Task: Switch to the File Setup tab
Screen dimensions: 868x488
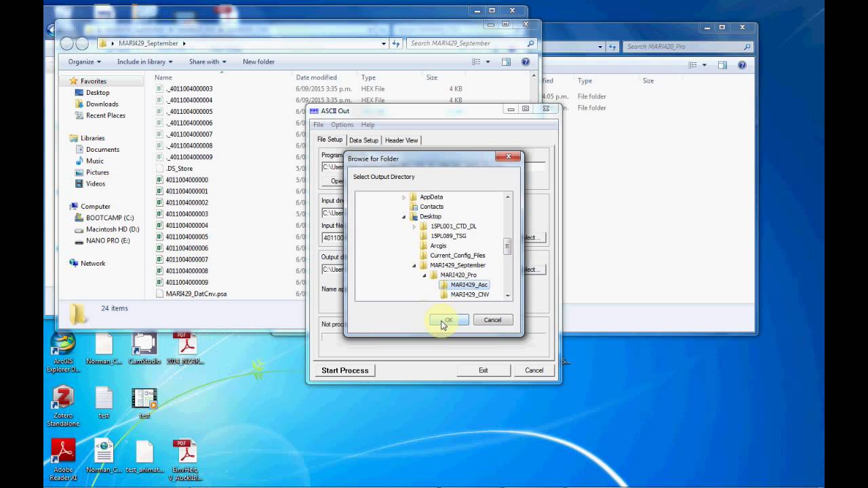Action: (x=330, y=140)
